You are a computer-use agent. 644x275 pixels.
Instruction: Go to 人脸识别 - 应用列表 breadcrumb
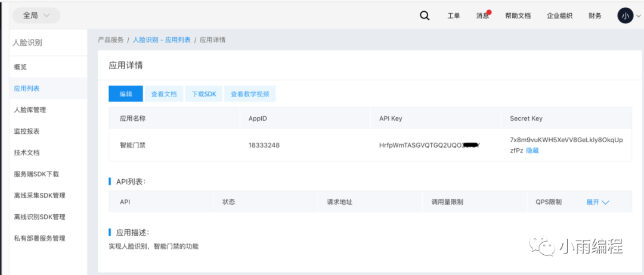tap(162, 40)
